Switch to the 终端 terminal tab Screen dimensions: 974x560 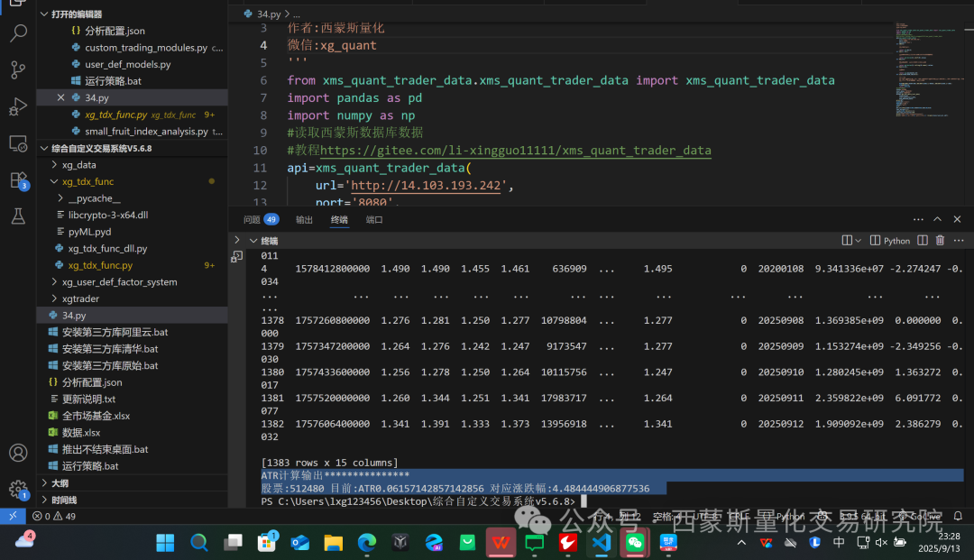click(x=339, y=219)
